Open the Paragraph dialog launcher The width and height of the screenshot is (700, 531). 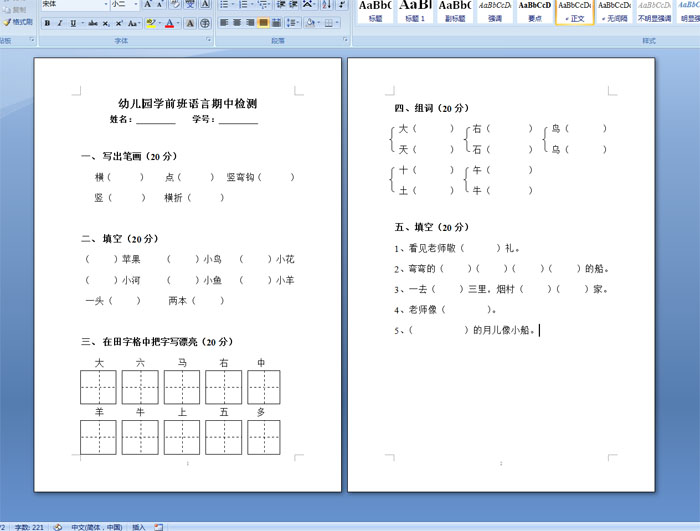click(345, 40)
